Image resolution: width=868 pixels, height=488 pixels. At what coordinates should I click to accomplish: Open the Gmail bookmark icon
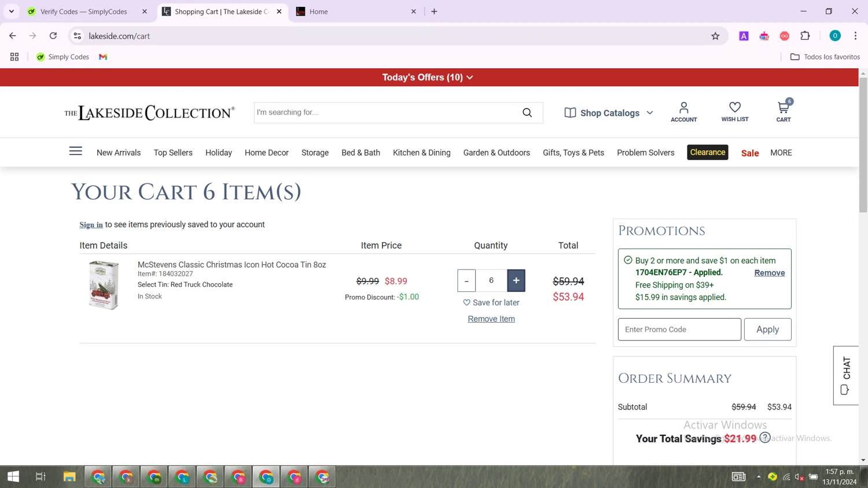click(x=103, y=57)
